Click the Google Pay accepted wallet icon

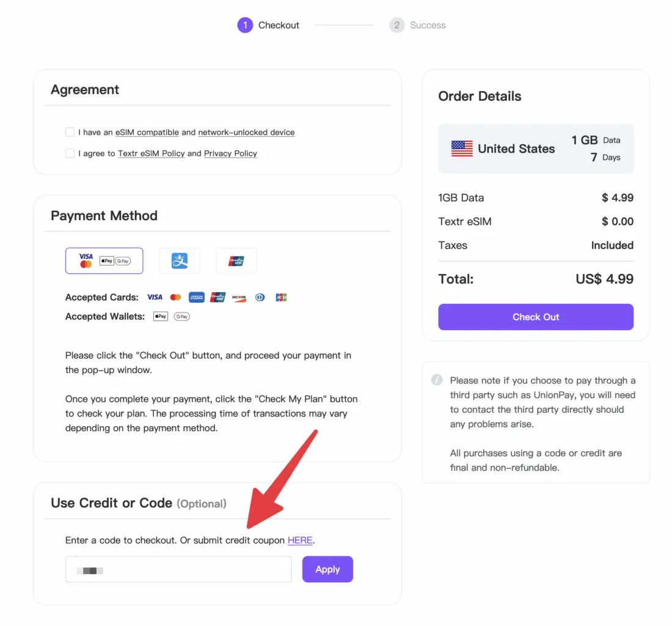point(181,317)
